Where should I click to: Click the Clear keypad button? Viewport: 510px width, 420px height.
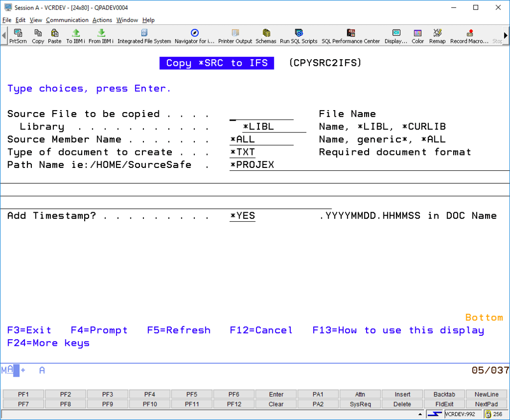pos(276,404)
